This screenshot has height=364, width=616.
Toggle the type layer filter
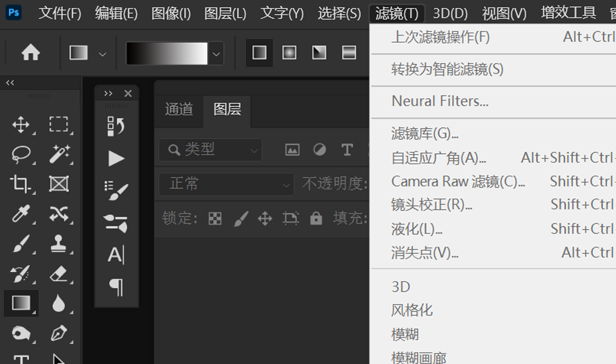(347, 150)
